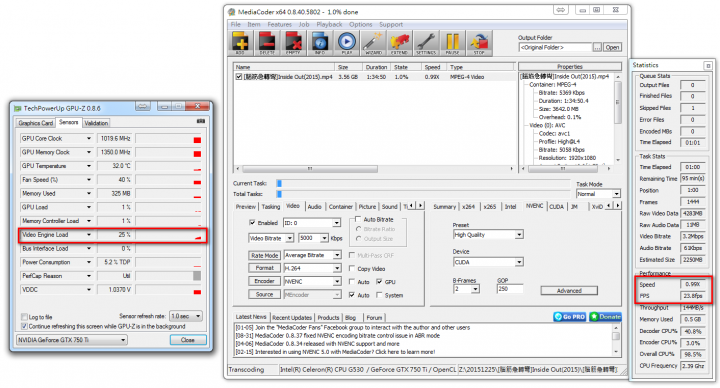The image size is (720, 388).
Task: Click the GOP input field
Action: click(x=509, y=289)
